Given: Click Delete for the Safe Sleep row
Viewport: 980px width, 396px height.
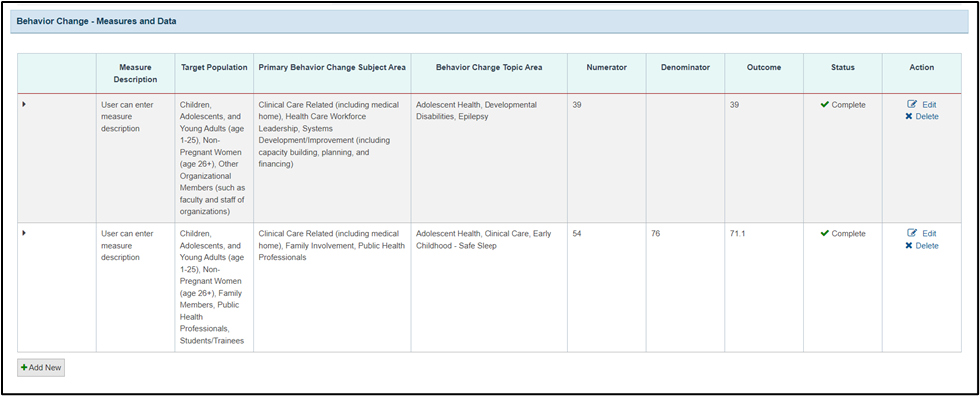Looking at the screenshot, I should (x=922, y=246).
